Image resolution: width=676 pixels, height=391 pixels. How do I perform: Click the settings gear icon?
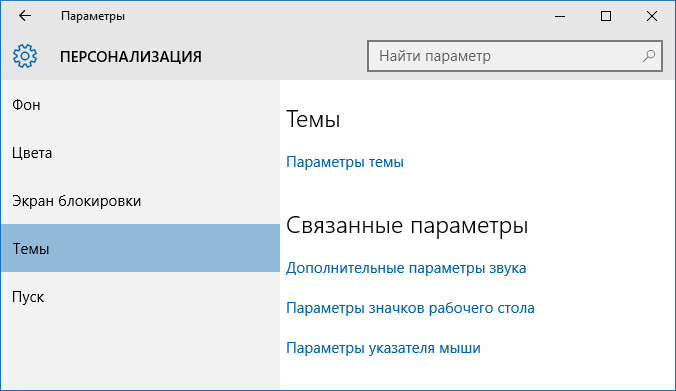click(25, 56)
